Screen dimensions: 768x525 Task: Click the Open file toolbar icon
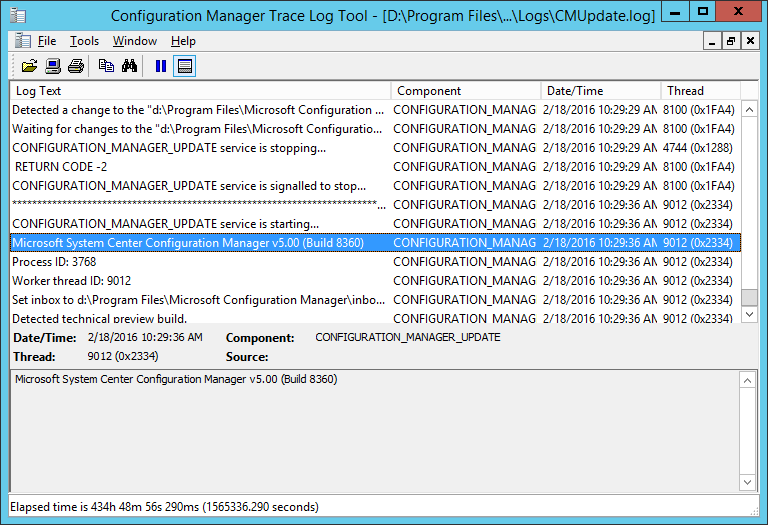(x=29, y=66)
